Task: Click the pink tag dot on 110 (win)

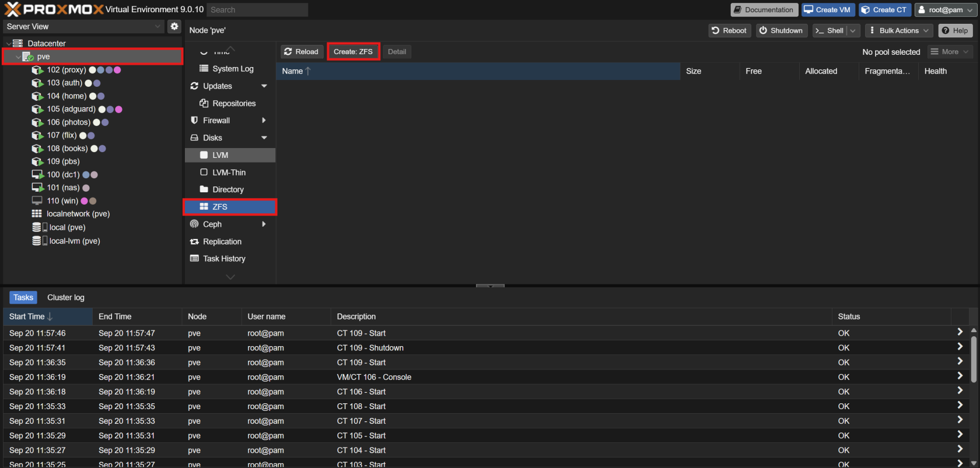Action: tap(84, 201)
